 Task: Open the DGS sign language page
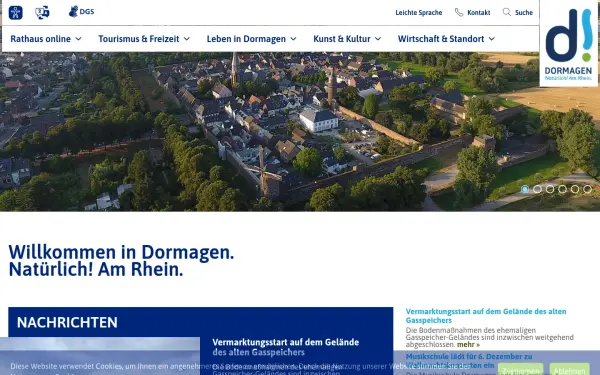point(81,12)
